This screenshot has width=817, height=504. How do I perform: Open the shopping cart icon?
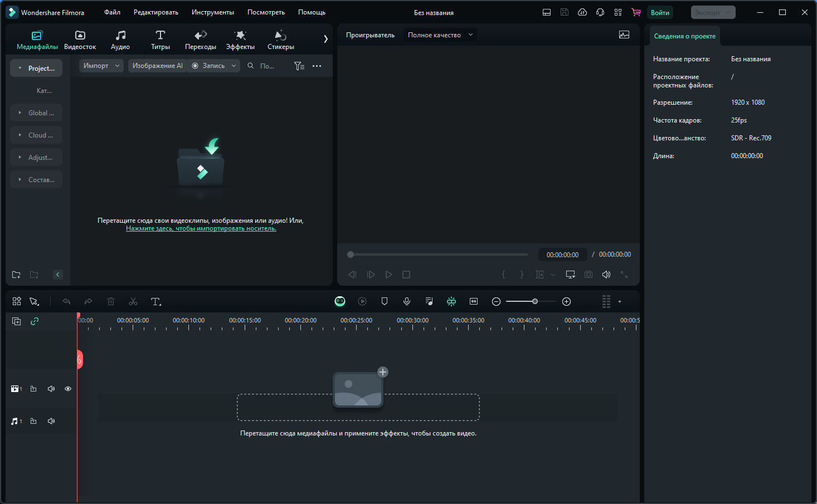(636, 12)
